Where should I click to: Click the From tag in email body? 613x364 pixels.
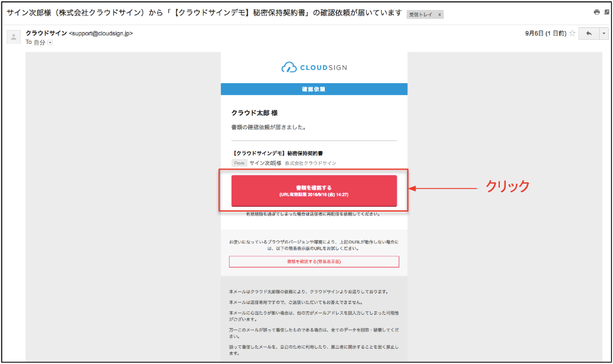(x=239, y=164)
